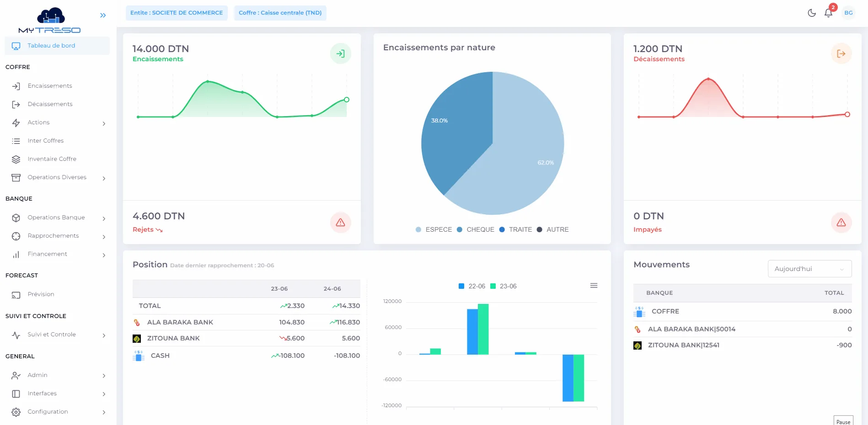Open BG user avatar menu
The width and height of the screenshot is (868, 425).
point(848,13)
